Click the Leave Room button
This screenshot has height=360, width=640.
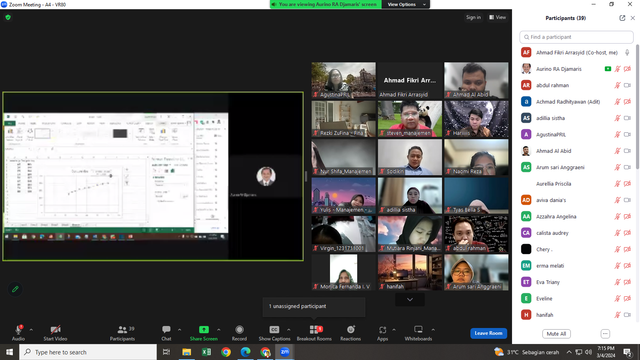(x=489, y=333)
